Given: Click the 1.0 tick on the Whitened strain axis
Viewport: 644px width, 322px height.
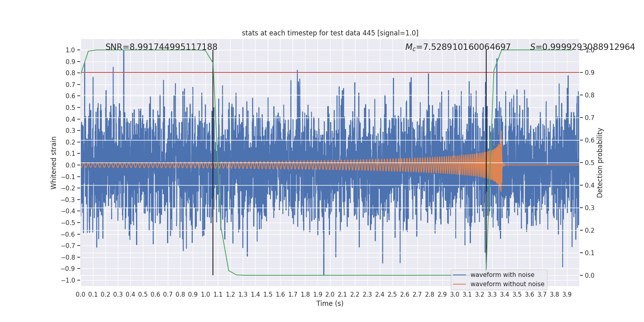Looking at the screenshot, I should pyautogui.click(x=70, y=50).
